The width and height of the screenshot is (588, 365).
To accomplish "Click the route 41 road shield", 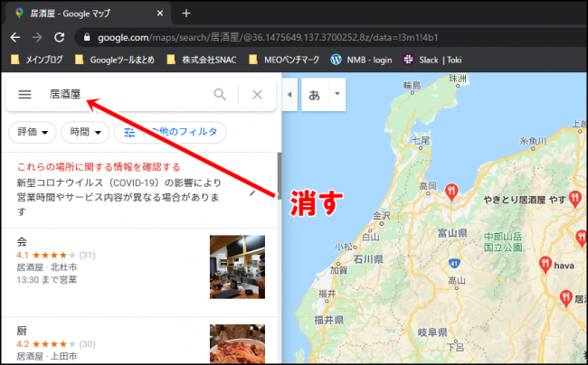I will (454, 264).
